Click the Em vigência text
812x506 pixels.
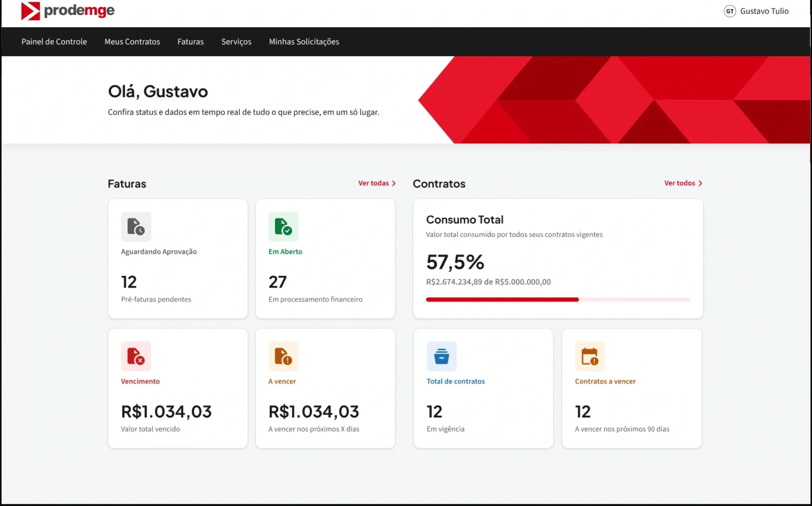(x=445, y=429)
